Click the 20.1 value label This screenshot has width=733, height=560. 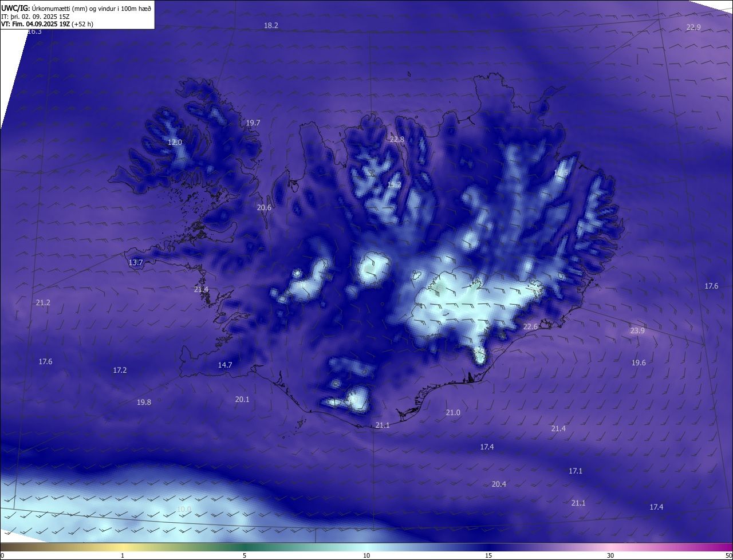pos(242,400)
